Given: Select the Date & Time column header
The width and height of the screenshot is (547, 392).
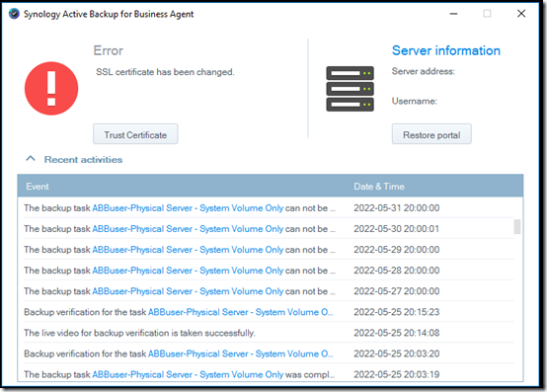Looking at the screenshot, I should click(379, 187).
